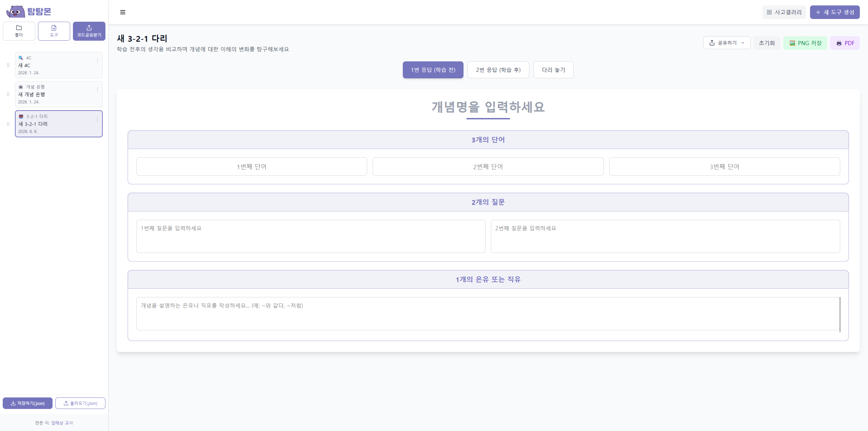Open options menu for 새 4C item
The height and width of the screenshot is (431, 868).
point(97,60)
